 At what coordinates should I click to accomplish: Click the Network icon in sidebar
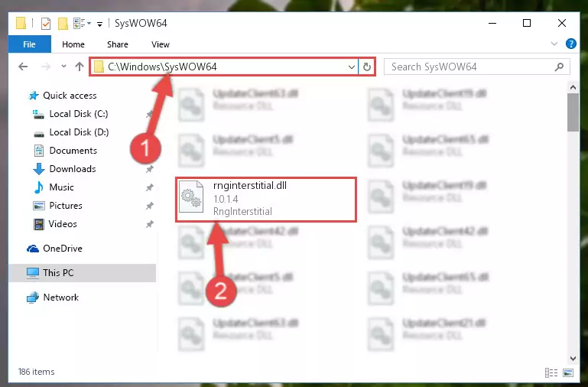(33, 298)
